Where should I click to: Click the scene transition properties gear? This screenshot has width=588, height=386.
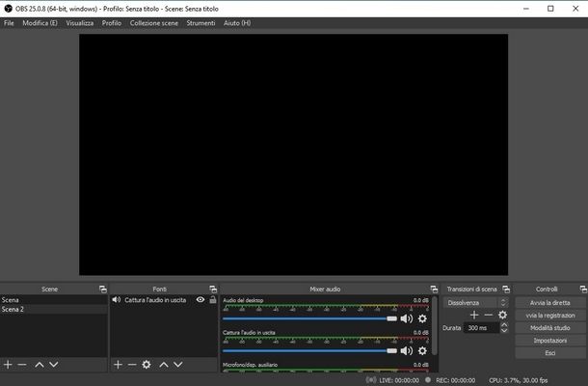click(x=502, y=315)
